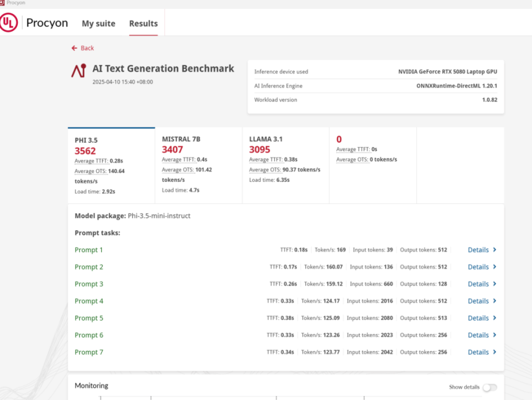Image resolution: width=532 pixels, height=400 pixels.
Task: Click the Average TTFT label under LLAMA 3.1
Action: point(266,160)
